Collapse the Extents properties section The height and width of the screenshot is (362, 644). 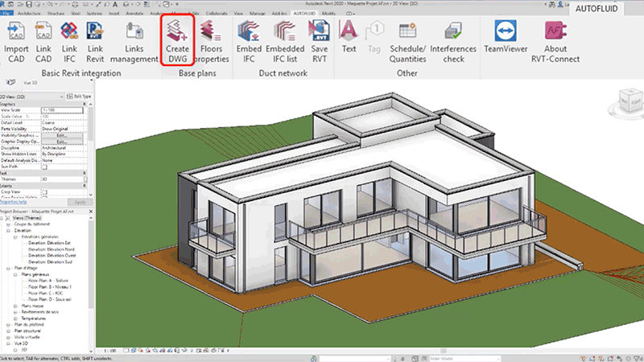pos(85,186)
